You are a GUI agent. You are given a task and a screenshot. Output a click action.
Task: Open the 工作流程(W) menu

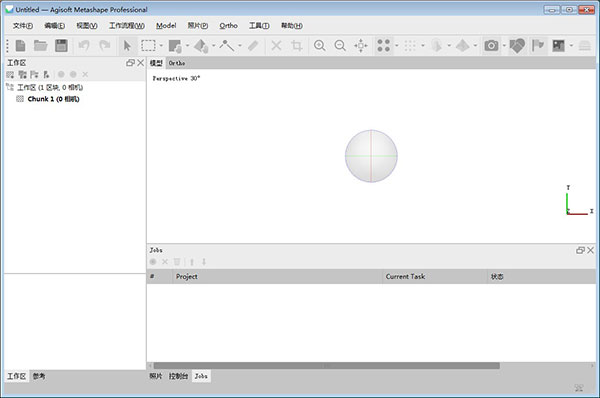tap(127, 26)
